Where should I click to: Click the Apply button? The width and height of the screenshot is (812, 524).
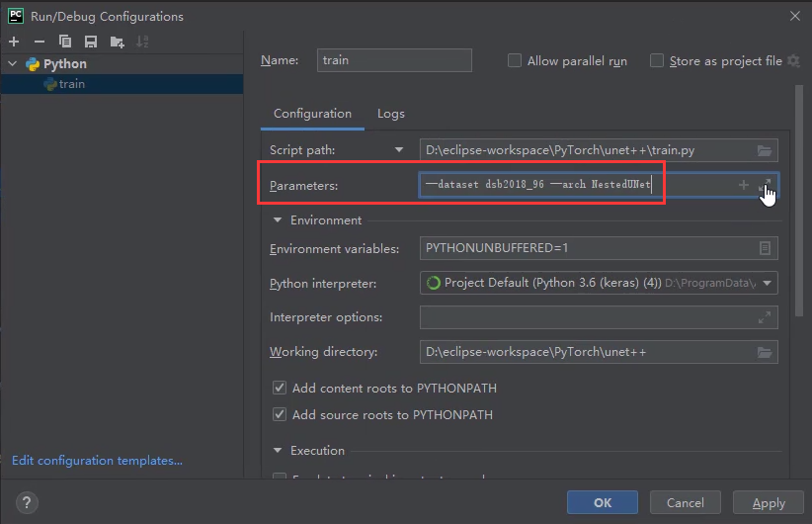(769, 502)
